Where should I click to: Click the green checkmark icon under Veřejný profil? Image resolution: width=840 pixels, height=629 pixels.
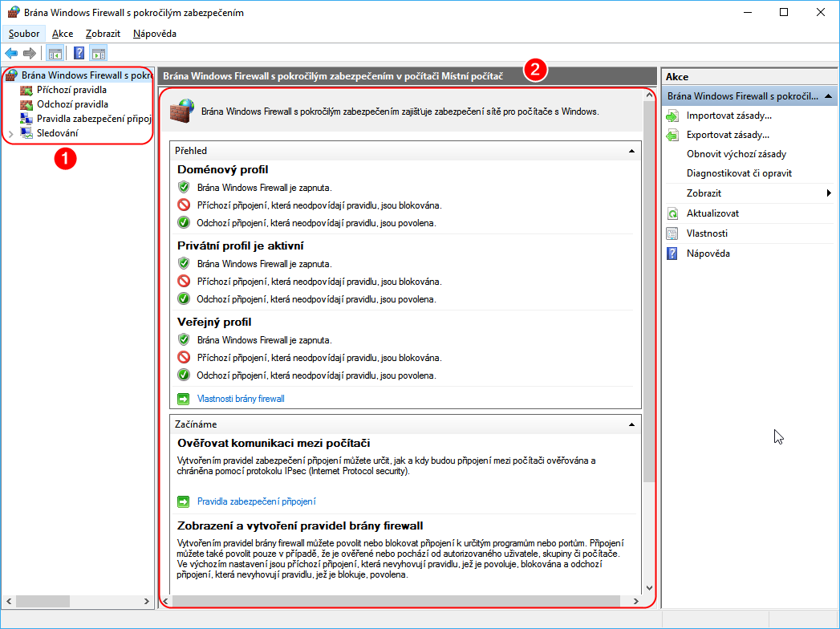[184, 375]
